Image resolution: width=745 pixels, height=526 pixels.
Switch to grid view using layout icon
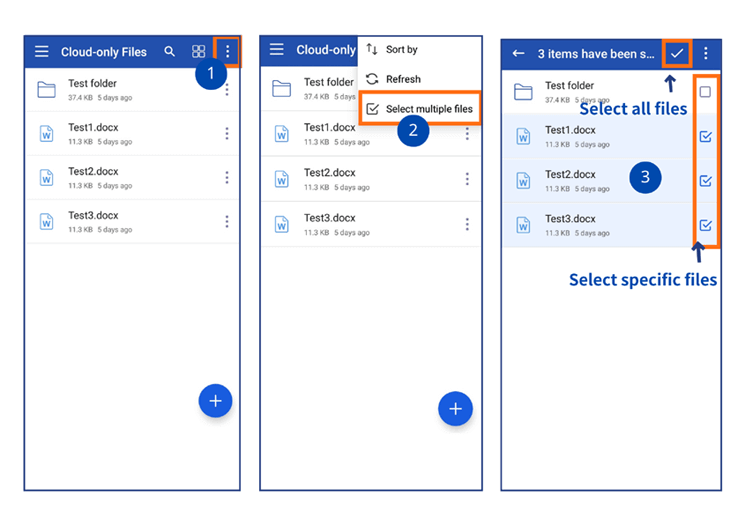[x=199, y=52]
